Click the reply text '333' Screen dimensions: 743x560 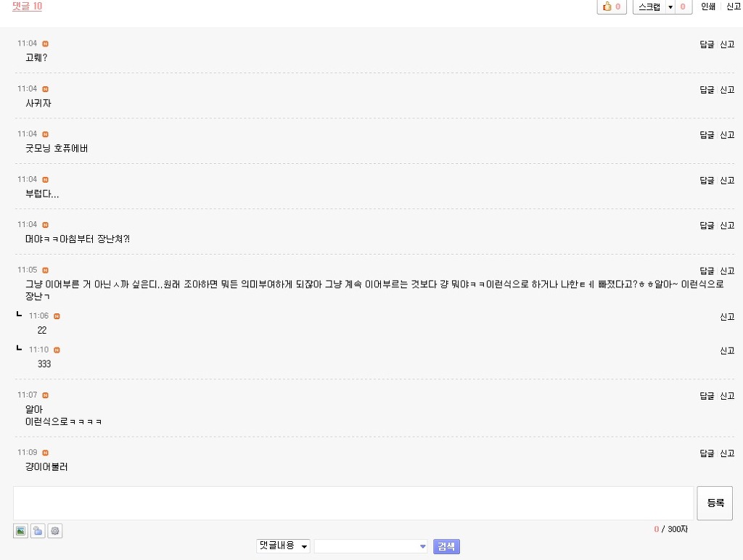pos(44,364)
